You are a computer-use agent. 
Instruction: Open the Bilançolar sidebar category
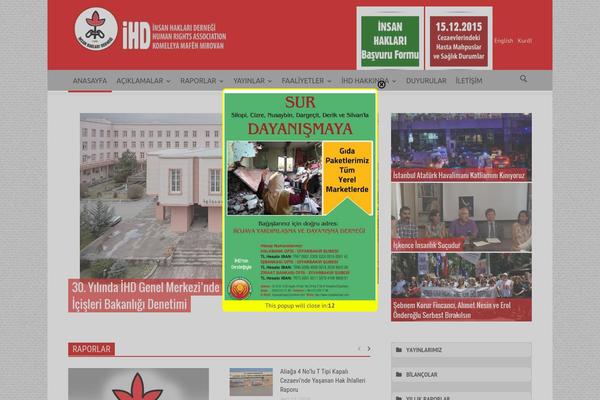461,374
